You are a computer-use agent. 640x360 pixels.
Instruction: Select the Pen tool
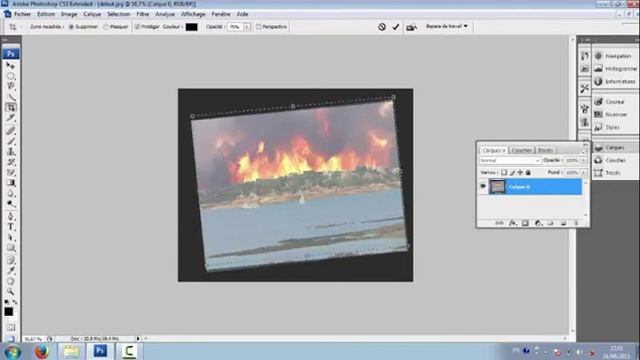pyautogui.click(x=11, y=216)
